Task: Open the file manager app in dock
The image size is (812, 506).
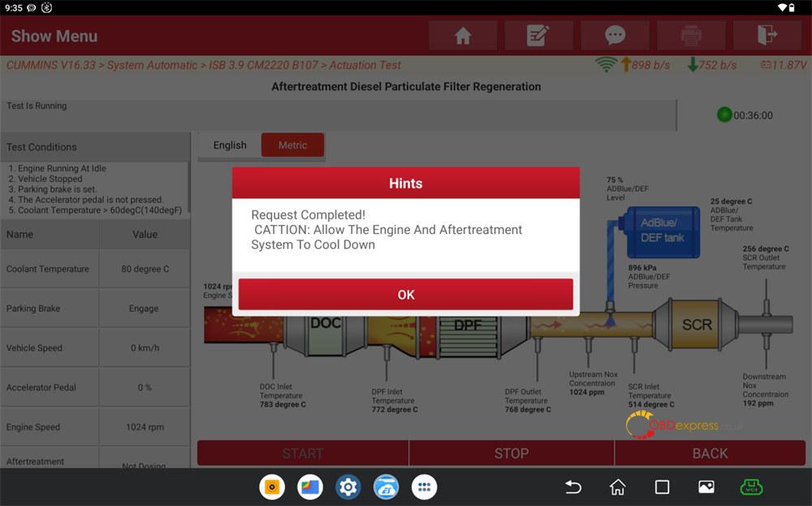Action: tap(310, 487)
